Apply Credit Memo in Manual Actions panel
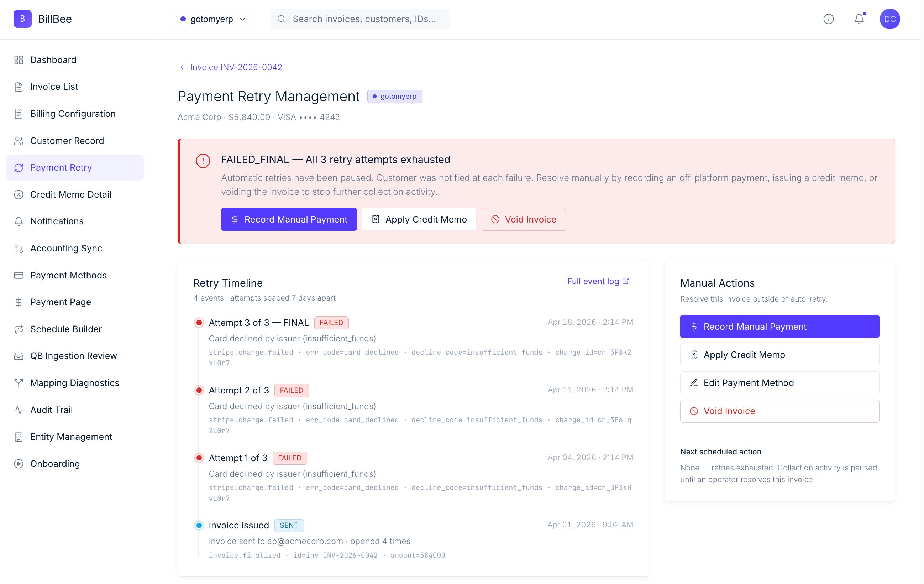Viewport: 924px width, 584px height. (x=779, y=354)
